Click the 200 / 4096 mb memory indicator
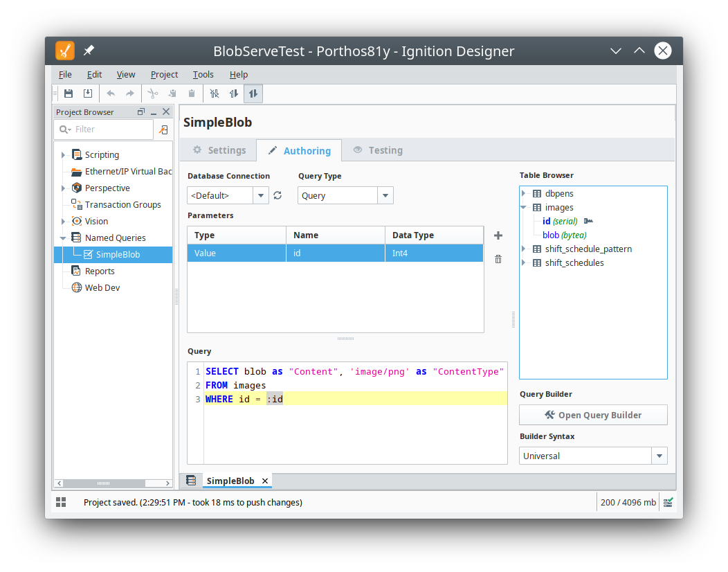The image size is (728, 572). coord(628,502)
